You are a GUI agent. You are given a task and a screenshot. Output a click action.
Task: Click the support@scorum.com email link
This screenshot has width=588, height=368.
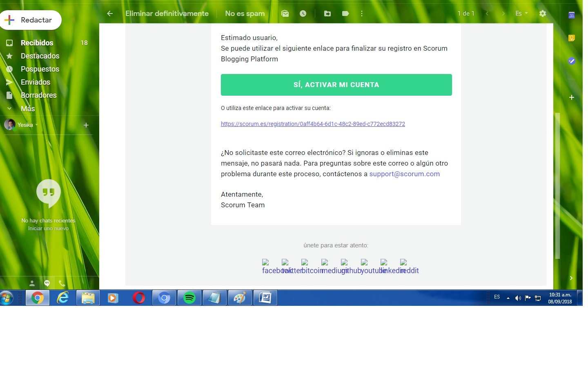(405, 174)
